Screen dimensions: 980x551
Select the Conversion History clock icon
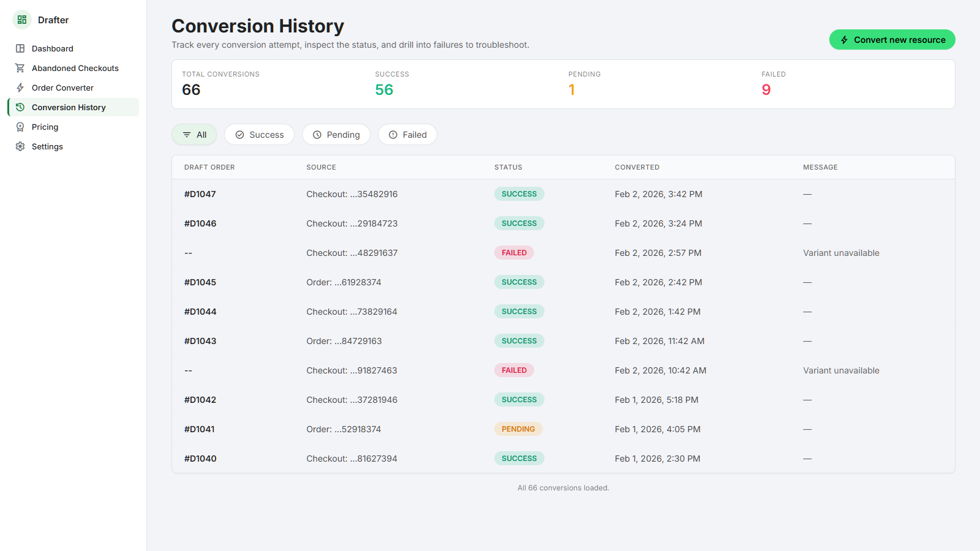click(20, 107)
